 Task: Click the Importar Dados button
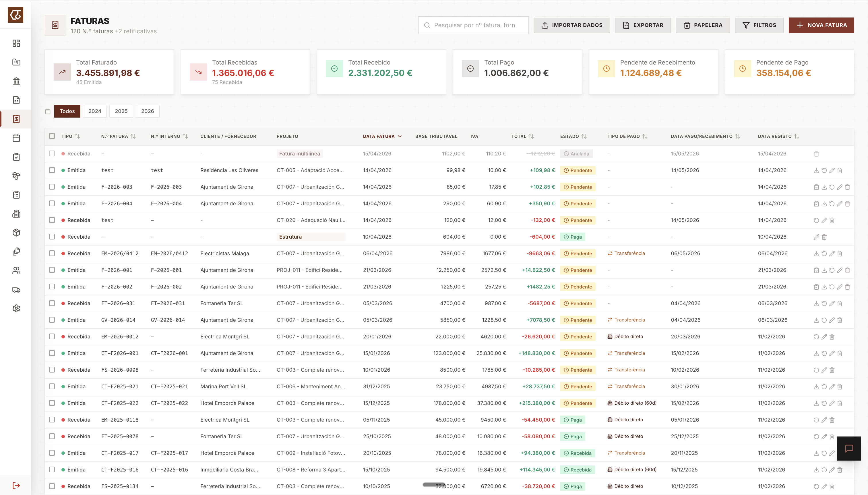coord(572,25)
